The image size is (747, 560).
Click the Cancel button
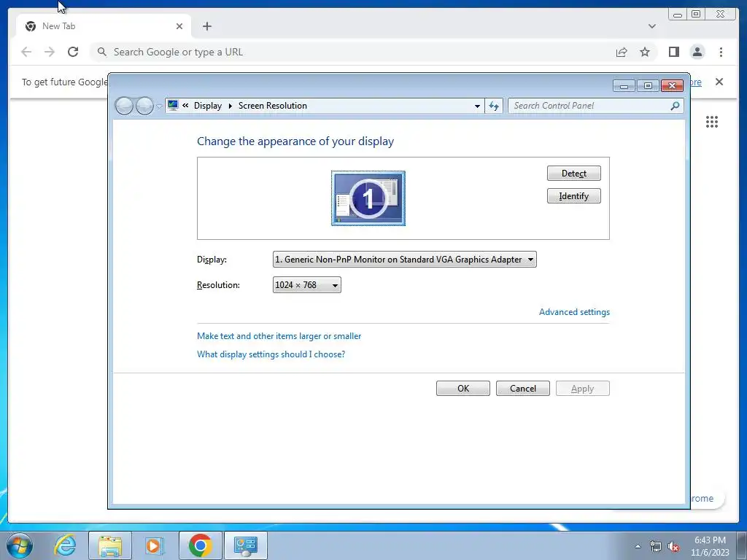pyautogui.click(x=522, y=389)
